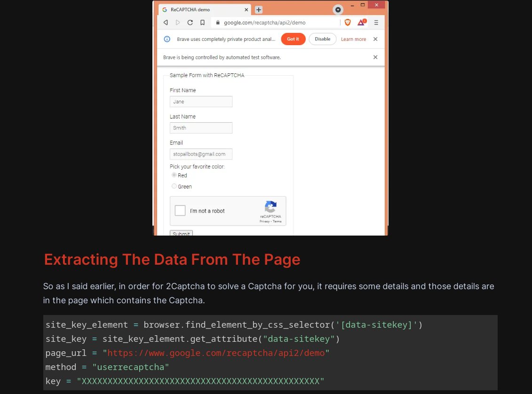Select the ReCAPTCHA demo tab
Screen dimensions: 532x394
205,10
